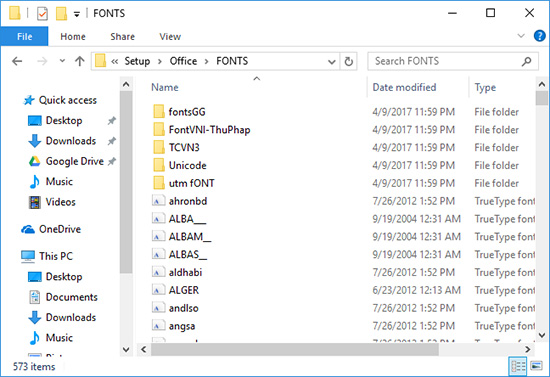Click the horizontal scroll right arrow

[527, 349]
